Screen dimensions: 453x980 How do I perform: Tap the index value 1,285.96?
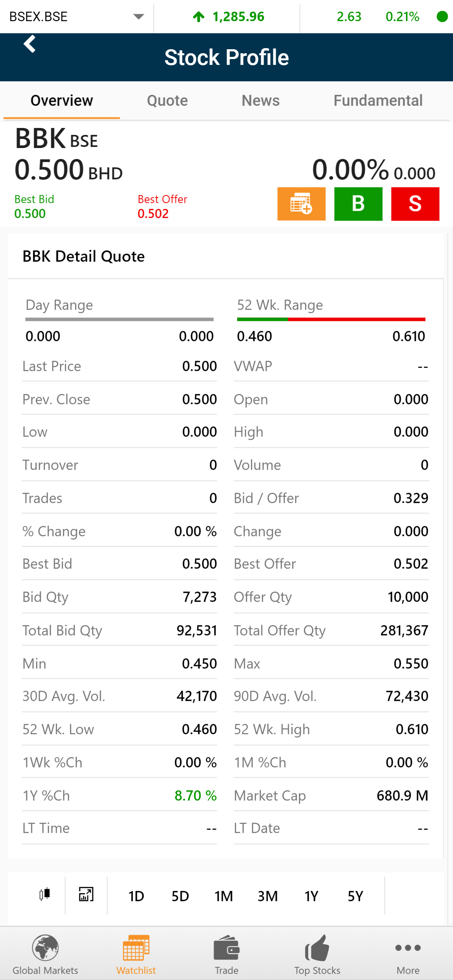pos(238,16)
